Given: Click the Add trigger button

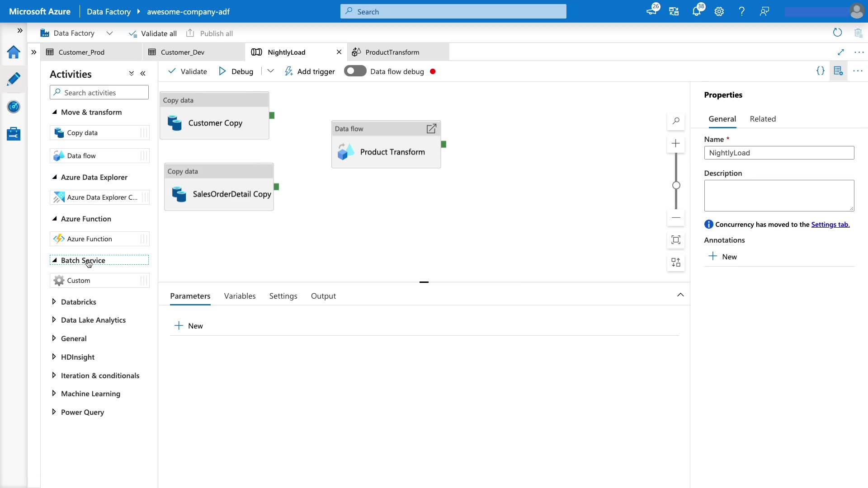Looking at the screenshot, I should 310,71.
